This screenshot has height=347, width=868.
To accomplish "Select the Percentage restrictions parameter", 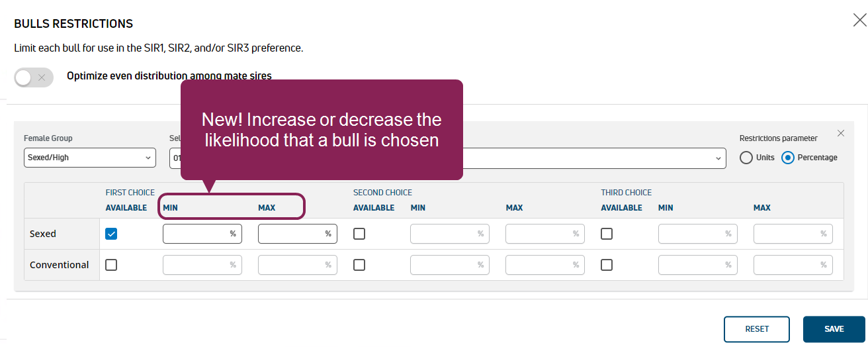I will tap(788, 158).
